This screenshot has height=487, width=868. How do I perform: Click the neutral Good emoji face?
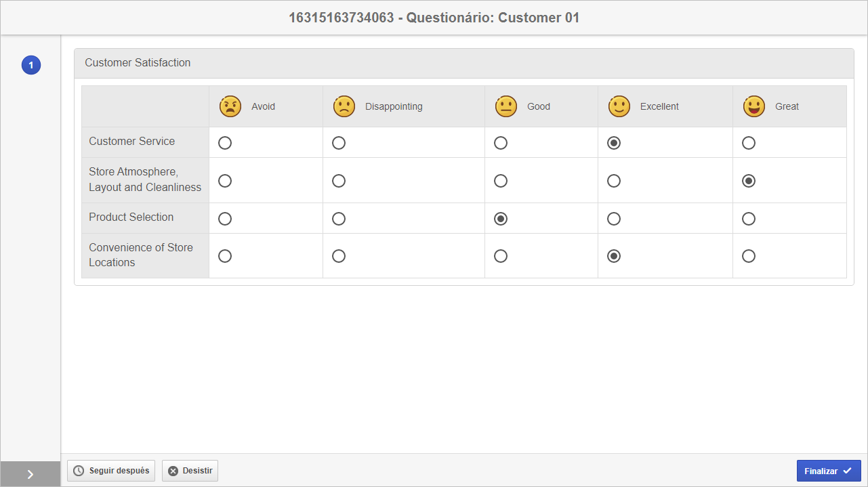(x=506, y=106)
